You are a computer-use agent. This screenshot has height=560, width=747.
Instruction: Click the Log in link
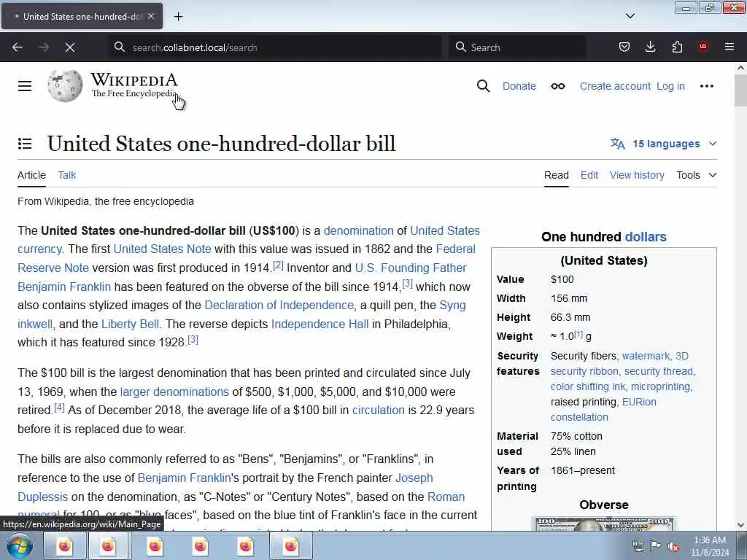[670, 86]
